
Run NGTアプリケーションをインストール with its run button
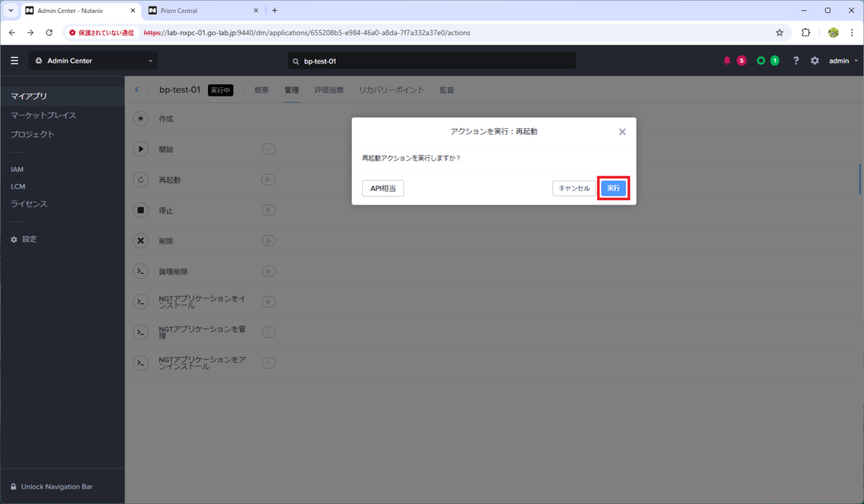pos(269,302)
